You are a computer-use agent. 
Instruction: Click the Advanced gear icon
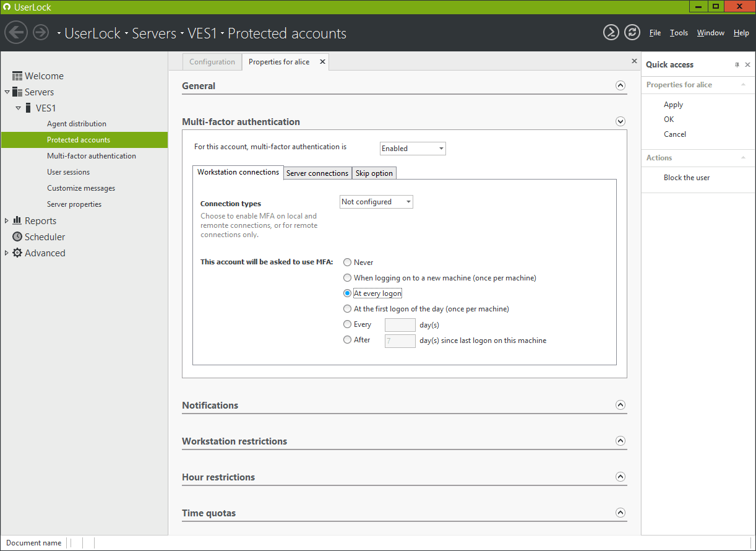pyautogui.click(x=17, y=253)
